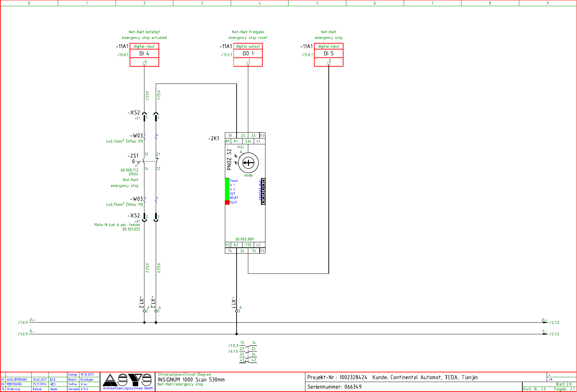Select the upper -XS2 connector pin 1 symbol

pos(144,116)
